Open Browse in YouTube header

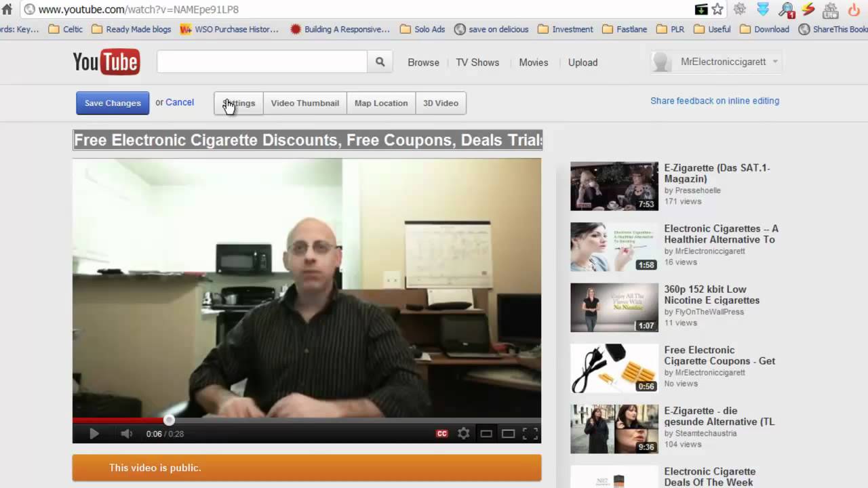pos(423,62)
